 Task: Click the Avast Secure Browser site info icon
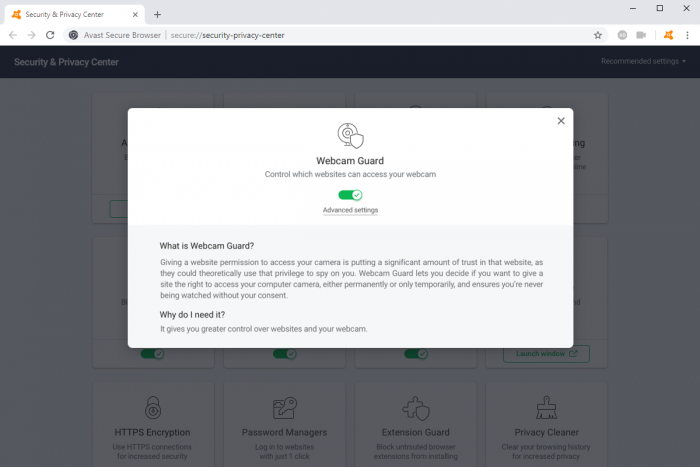point(74,35)
